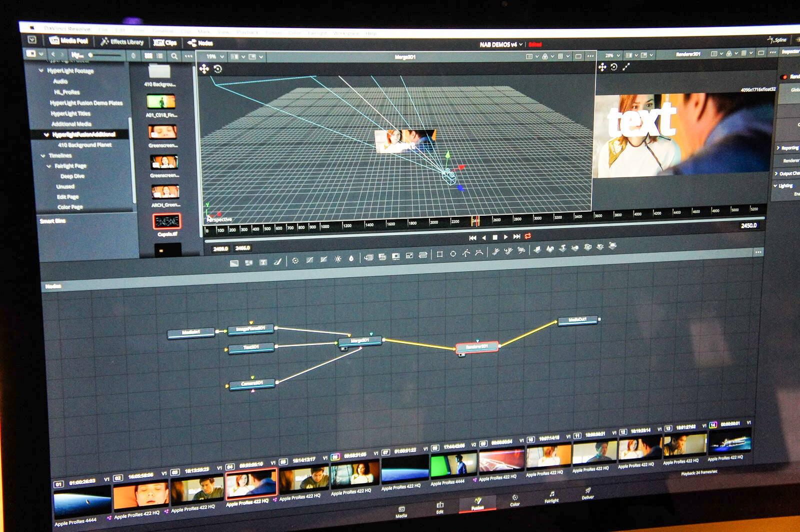Switch to the Fairlight page

551,497
